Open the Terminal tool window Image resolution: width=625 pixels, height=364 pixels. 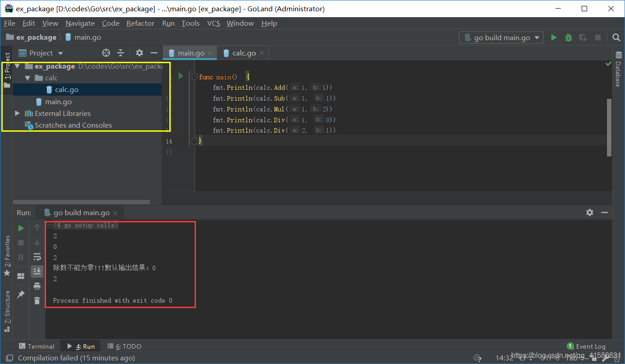click(x=37, y=346)
